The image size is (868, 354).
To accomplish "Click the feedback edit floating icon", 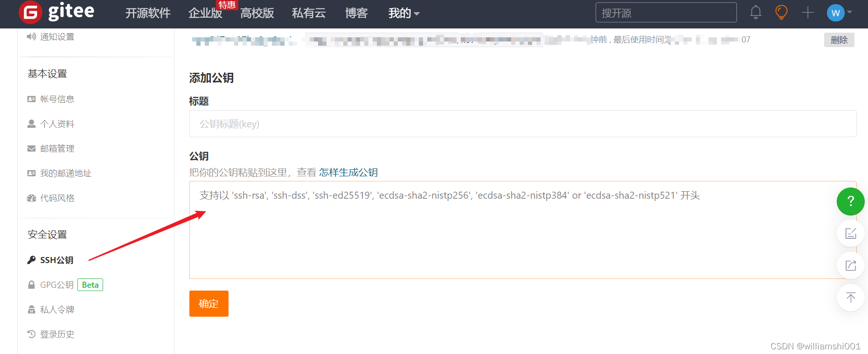I will point(850,234).
